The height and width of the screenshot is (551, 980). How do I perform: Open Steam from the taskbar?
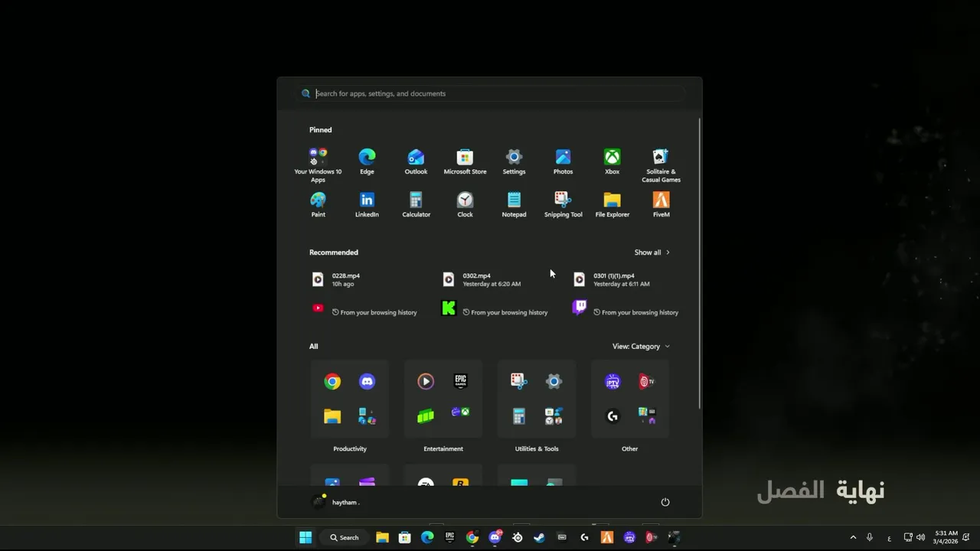(x=540, y=537)
